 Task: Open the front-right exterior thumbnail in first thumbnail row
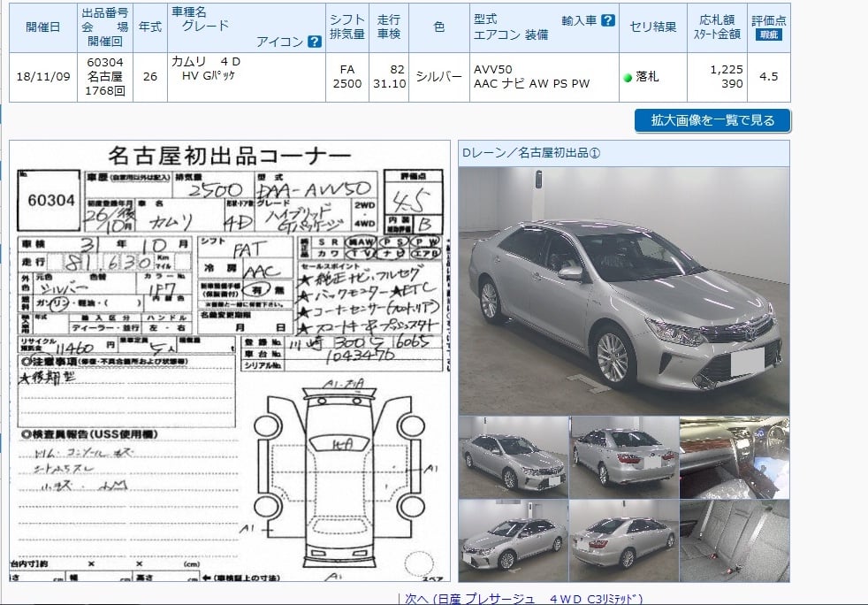click(514, 457)
